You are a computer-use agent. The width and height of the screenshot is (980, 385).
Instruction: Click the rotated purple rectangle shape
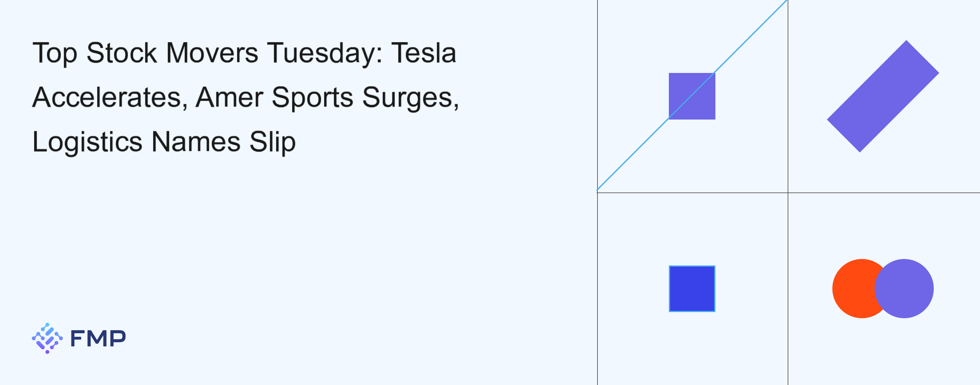click(883, 96)
